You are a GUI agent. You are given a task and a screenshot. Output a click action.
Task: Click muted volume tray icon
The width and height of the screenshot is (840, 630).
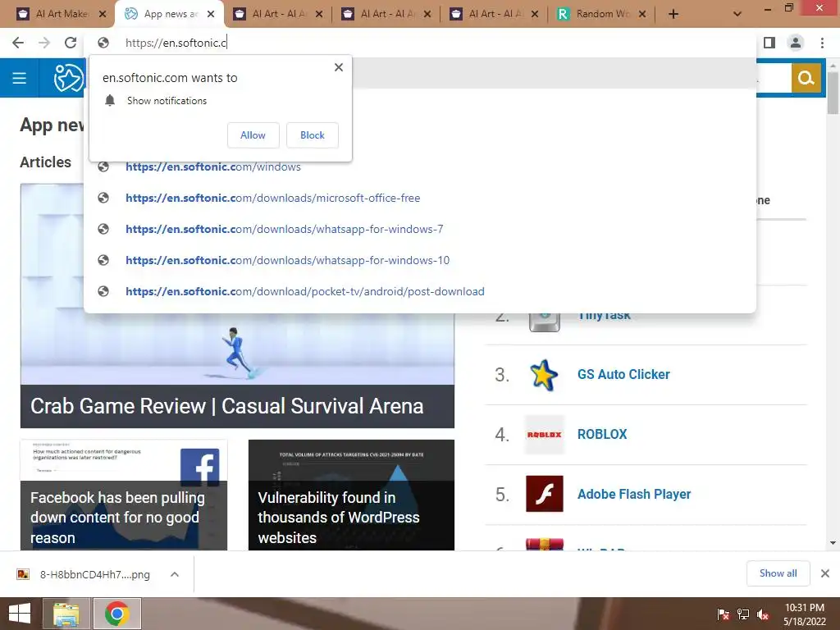point(763,614)
